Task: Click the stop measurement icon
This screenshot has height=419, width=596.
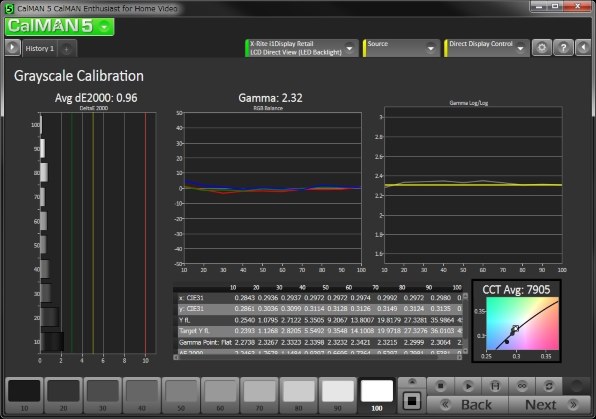Action: (441, 386)
